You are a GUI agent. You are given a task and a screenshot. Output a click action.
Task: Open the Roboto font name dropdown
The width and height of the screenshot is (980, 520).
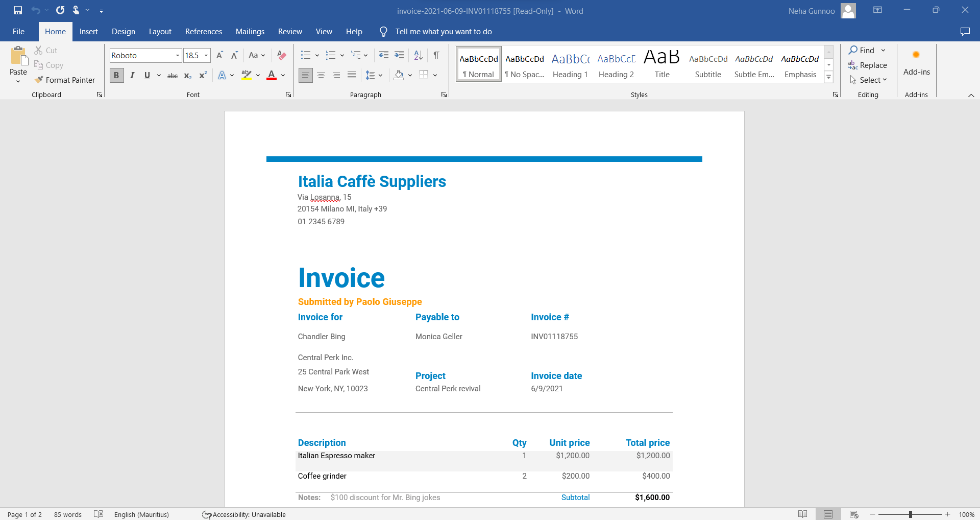click(177, 55)
